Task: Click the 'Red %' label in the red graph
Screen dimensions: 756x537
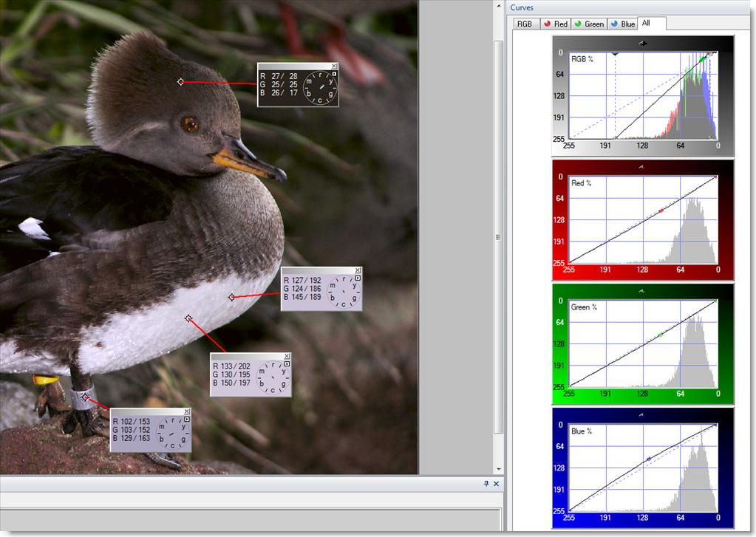Action: point(581,183)
